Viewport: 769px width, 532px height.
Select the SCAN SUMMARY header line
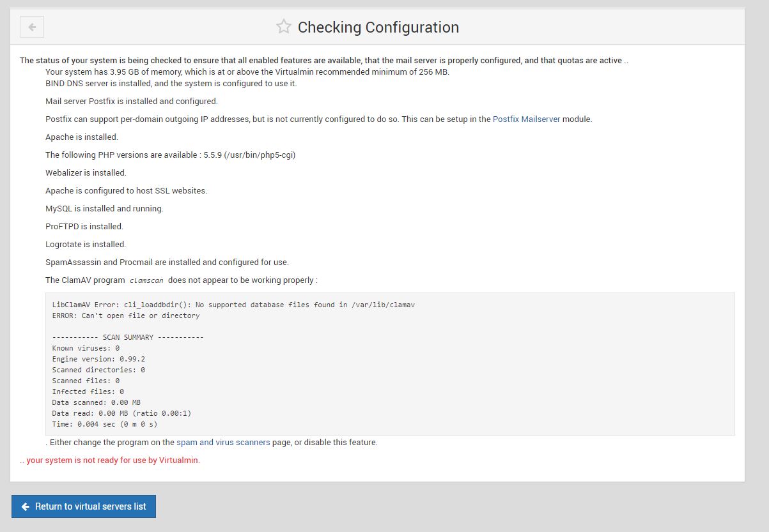(128, 337)
